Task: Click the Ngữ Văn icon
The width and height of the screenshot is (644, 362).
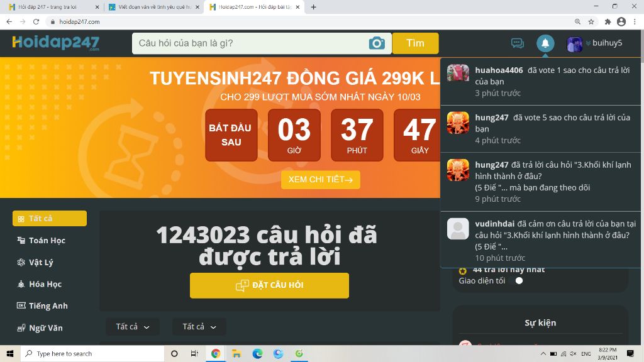Action: click(x=21, y=328)
